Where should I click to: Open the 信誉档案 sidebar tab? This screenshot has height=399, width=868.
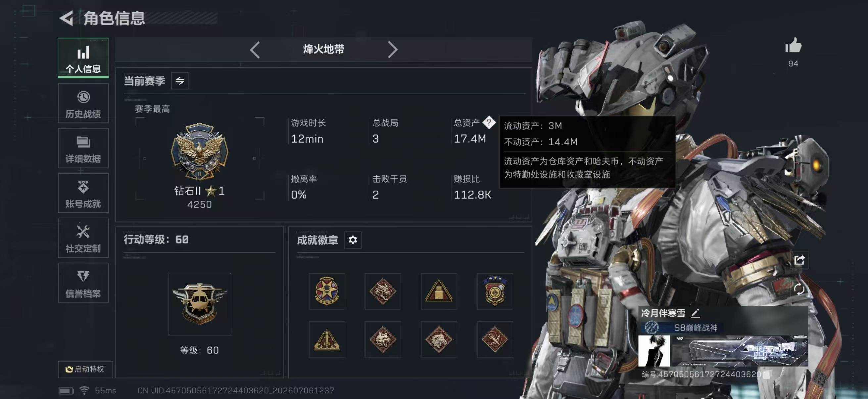pyautogui.click(x=83, y=283)
